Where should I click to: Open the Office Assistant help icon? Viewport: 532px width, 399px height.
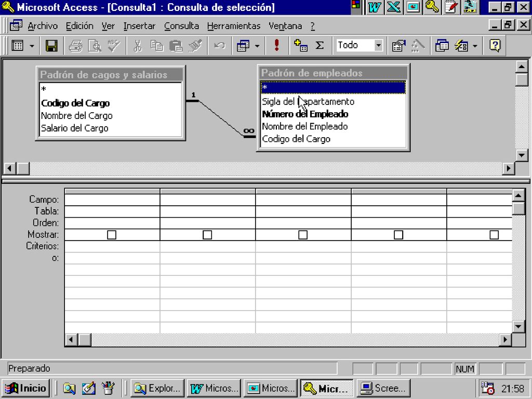pyautogui.click(x=495, y=46)
